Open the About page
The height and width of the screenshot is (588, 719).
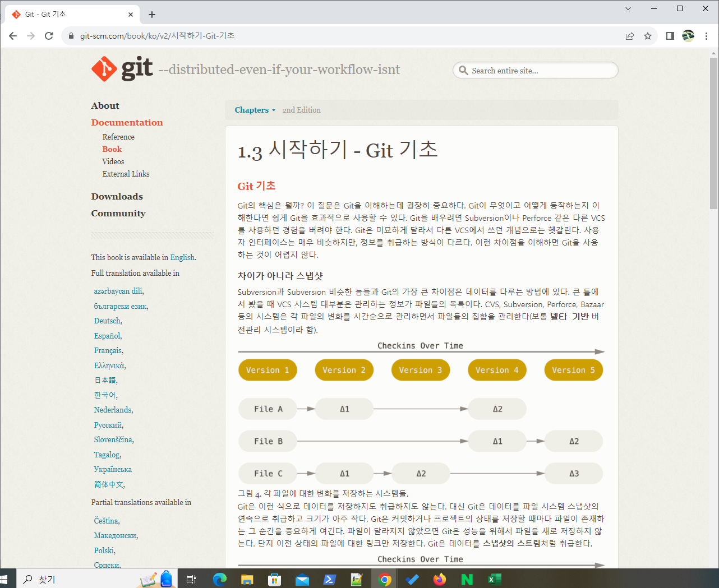(105, 105)
